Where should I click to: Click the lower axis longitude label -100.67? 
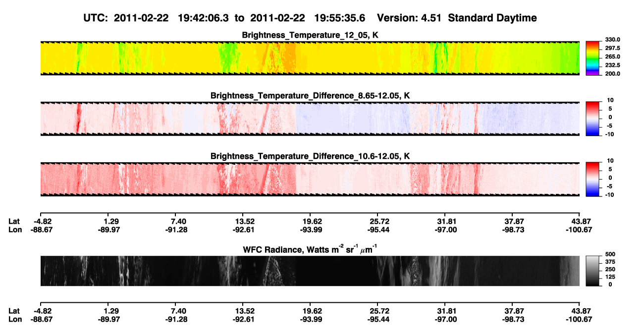click(x=579, y=319)
